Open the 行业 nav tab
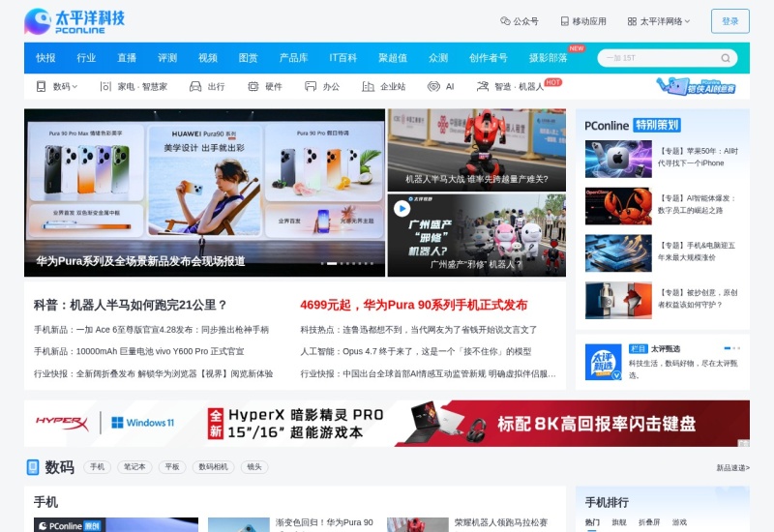This screenshot has width=774, height=532. pyautogui.click(x=86, y=58)
